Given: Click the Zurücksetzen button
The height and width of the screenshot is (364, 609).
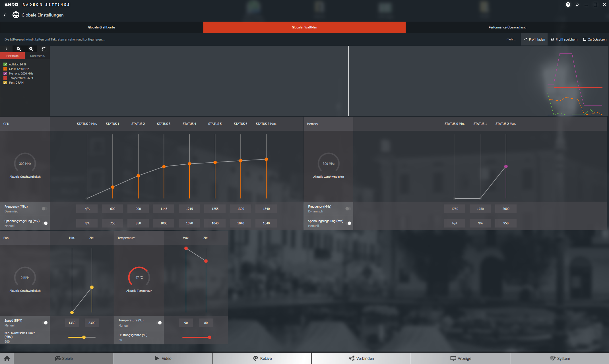Looking at the screenshot, I should (595, 39).
